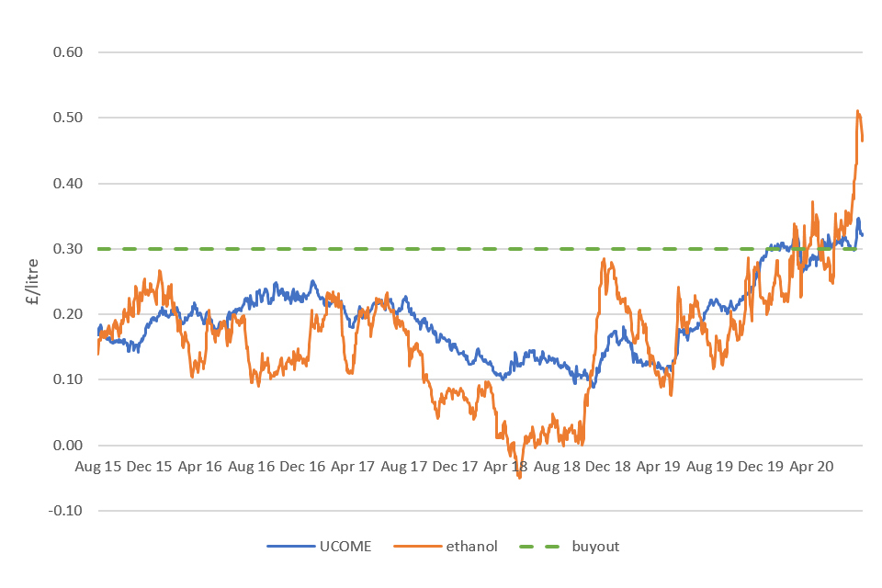
Task: Click the Aug 15 x-axis label
Action: tap(99, 467)
